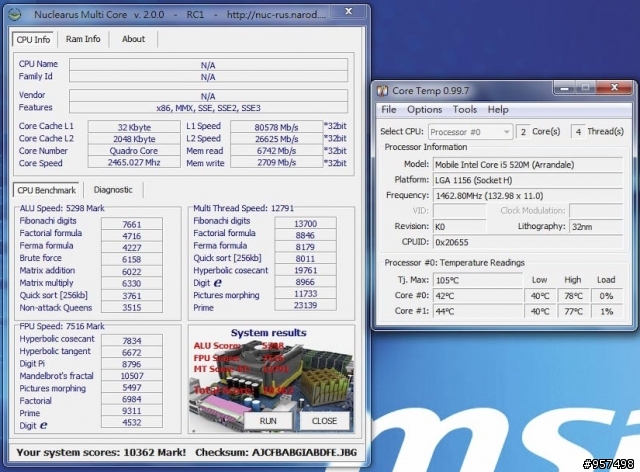Click the Multi Thread Prime score 23139

pyautogui.click(x=305, y=305)
